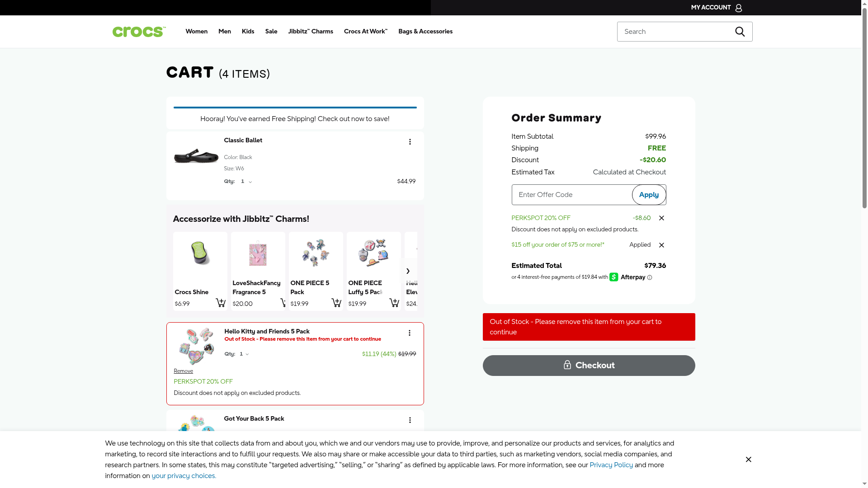
Task: Open the Women navigation menu
Action: tap(196, 32)
